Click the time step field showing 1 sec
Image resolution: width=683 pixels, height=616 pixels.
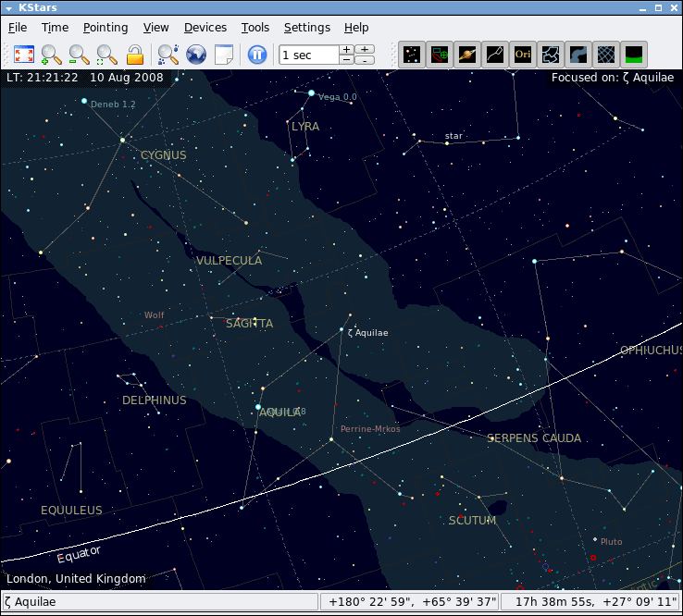coord(308,55)
